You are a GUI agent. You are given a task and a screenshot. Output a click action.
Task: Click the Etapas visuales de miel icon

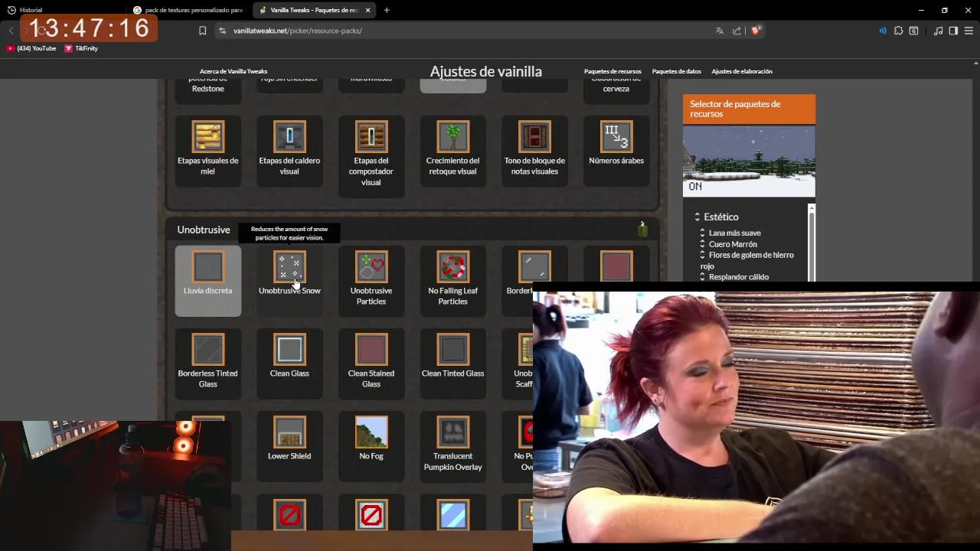(x=207, y=137)
